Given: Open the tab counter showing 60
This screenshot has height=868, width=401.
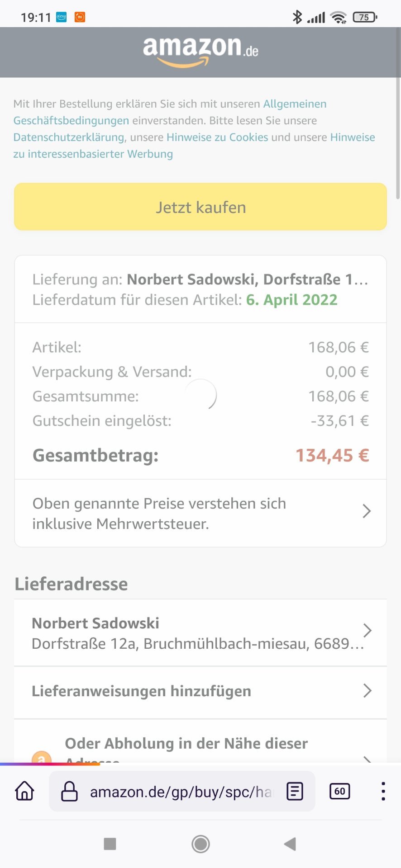Looking at the screenshot, I should coord(339,791).
